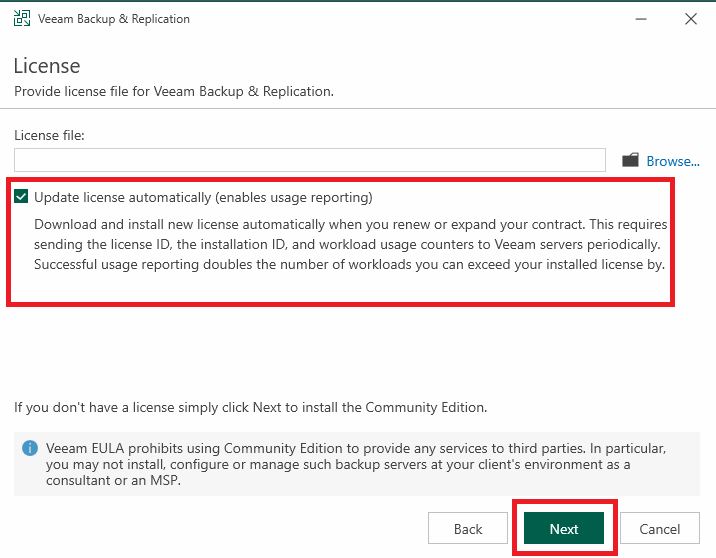Click the 'Successful usage reporting doubles' sentence
This screenshot has height=558, width=716.
click(x=349, y=264)
